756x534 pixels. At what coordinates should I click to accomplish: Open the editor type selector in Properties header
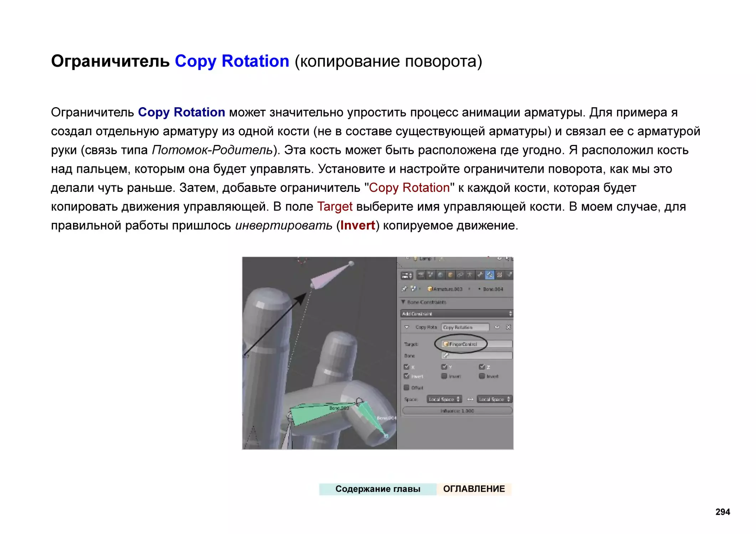407,275
